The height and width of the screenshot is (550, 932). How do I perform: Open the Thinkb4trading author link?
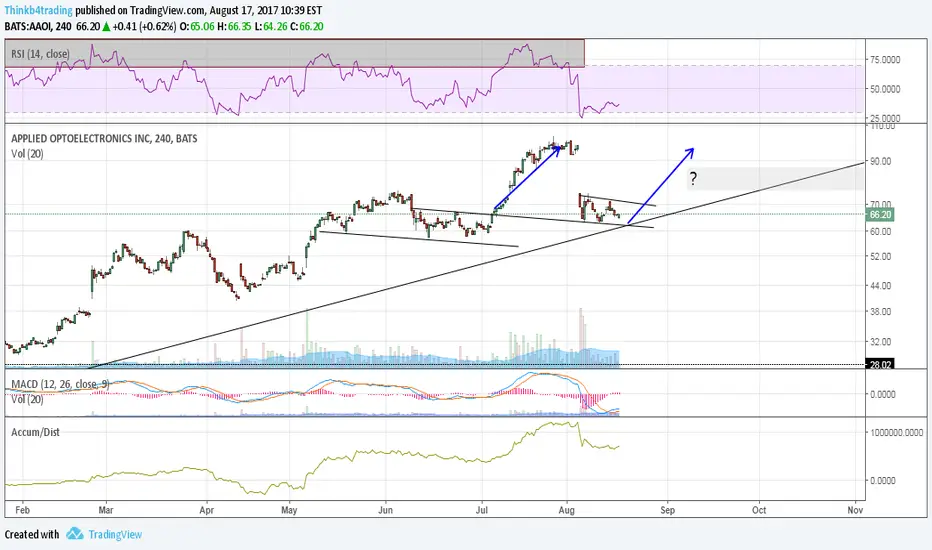pos(39,11)
